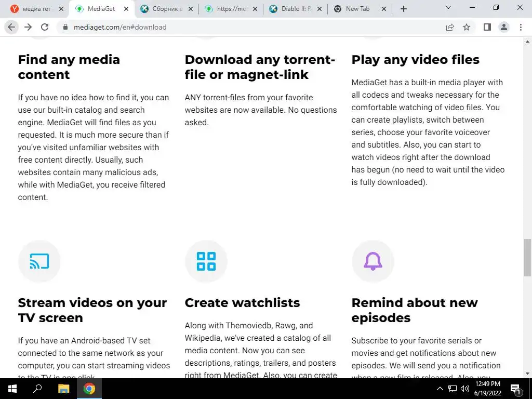The width and height of the screenshot is (532, 399).
Task: Bookmark this page with the star icon
Action: (x=467, y=27)
